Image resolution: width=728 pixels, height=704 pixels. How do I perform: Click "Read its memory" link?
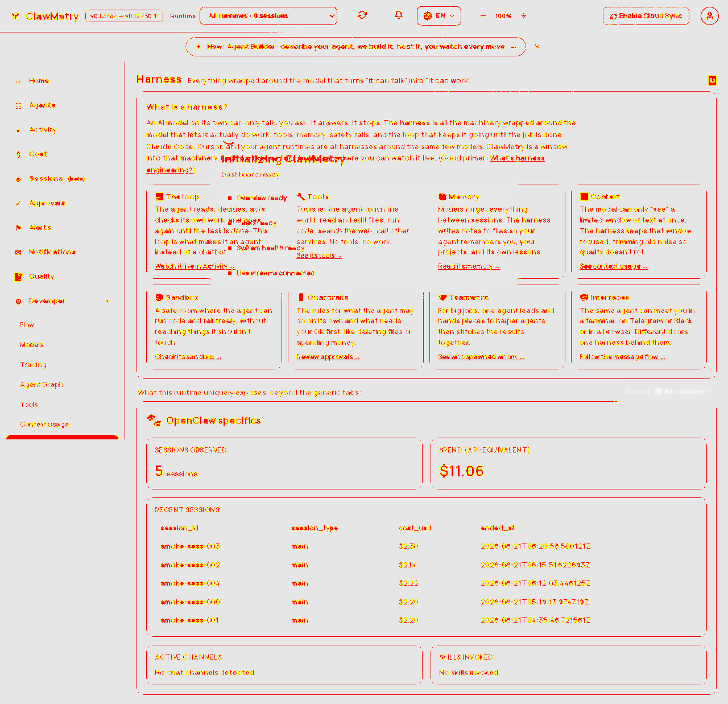(x=469, y=266)
